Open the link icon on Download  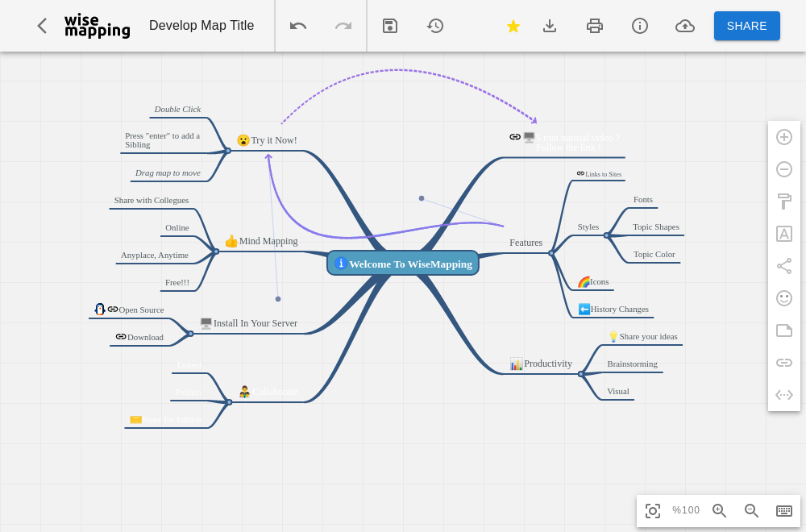121,337
